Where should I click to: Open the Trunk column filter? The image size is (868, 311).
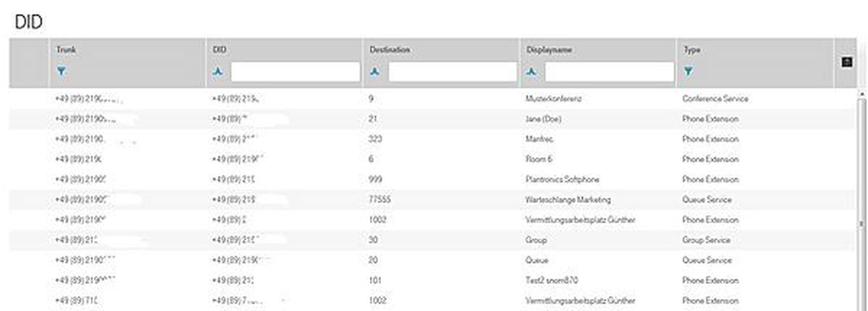[62, 71]
